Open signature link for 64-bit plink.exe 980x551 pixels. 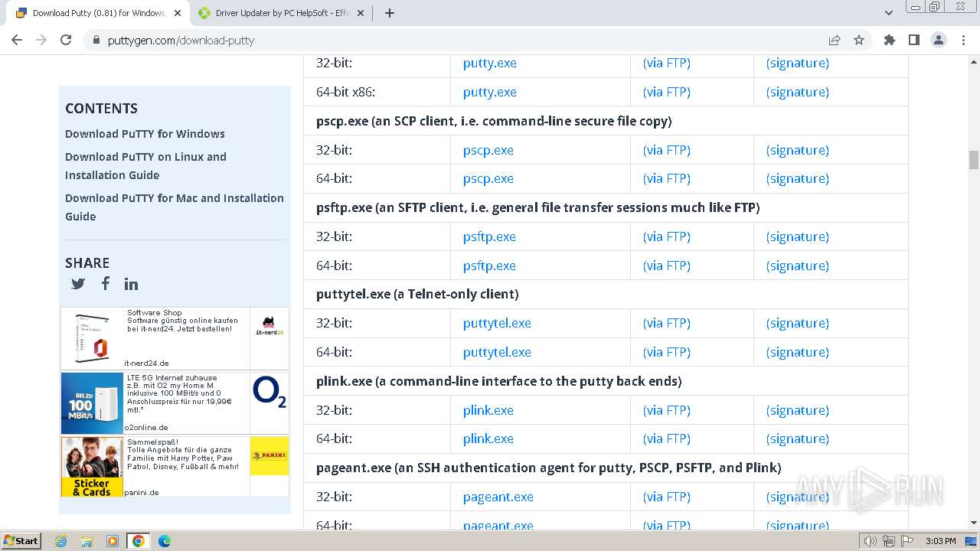[798, 439]
